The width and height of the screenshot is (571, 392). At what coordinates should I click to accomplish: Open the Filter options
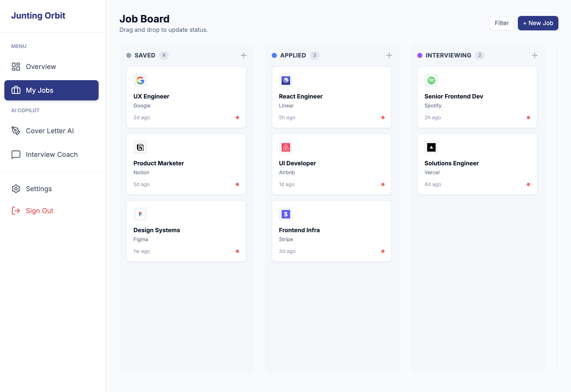502,23
